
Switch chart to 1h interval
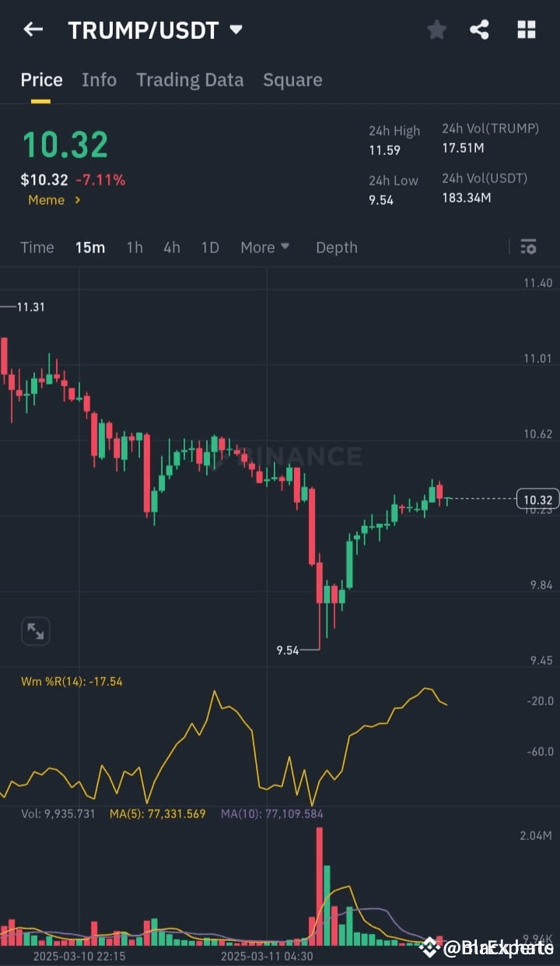(135, 248)
